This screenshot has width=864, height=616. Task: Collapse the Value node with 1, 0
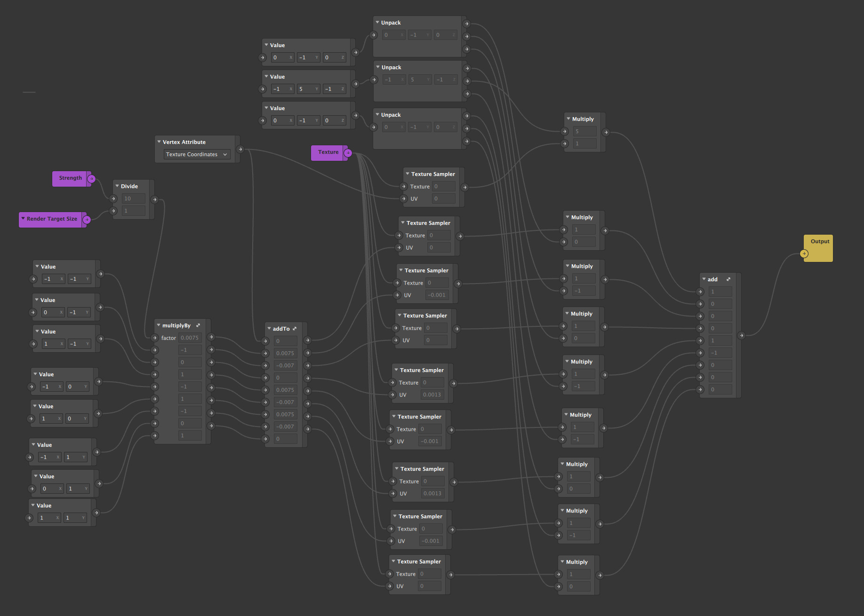click(35, 406)
